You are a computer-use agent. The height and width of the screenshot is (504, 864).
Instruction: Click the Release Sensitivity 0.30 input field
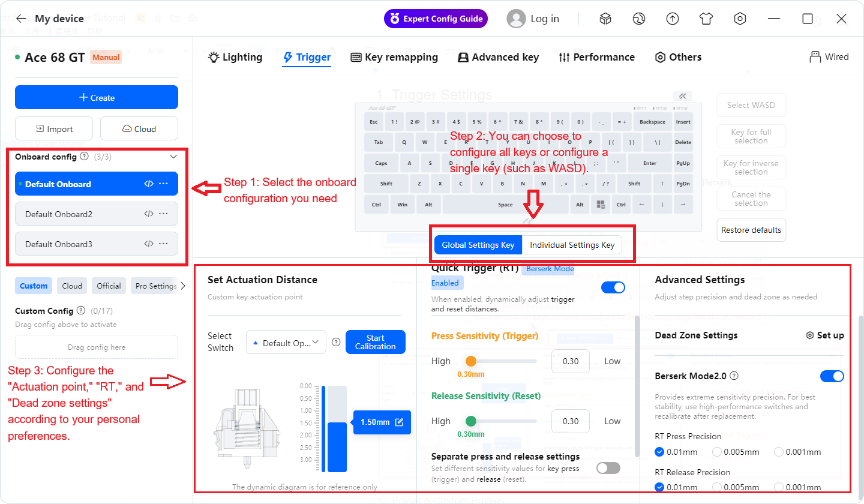pyautogui.click(x=571, y=421)
